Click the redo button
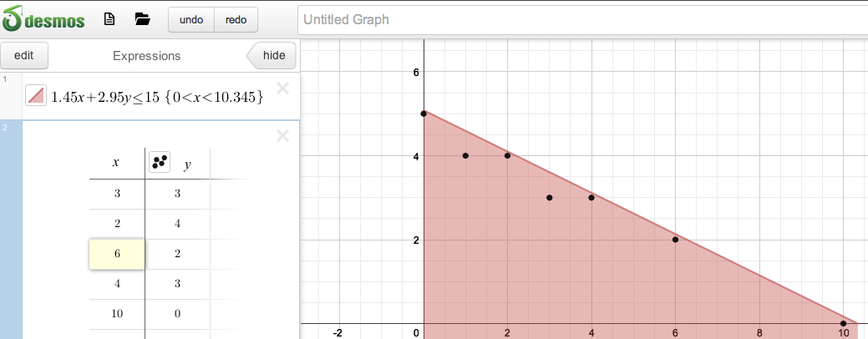868x339 pixels. click(236, 19)
